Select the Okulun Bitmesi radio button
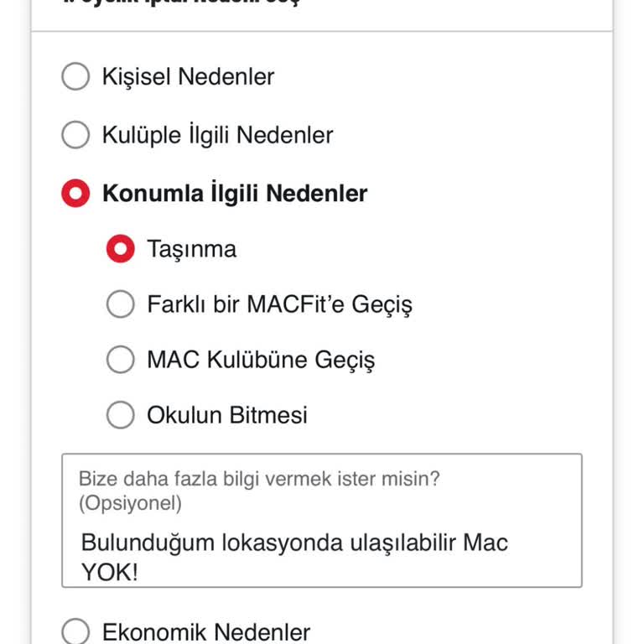 tap(121, 414)
